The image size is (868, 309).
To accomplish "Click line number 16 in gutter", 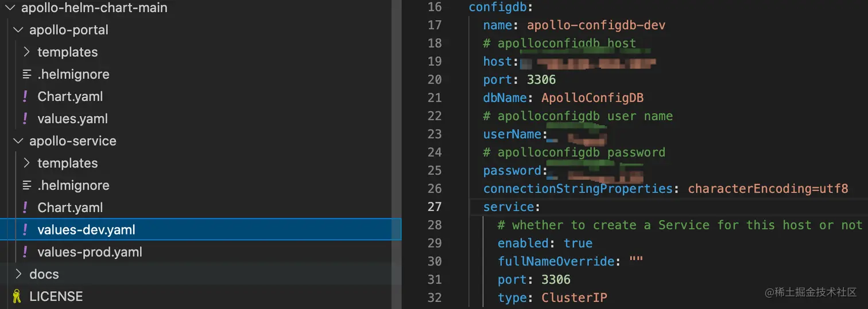I will point(435,7).
